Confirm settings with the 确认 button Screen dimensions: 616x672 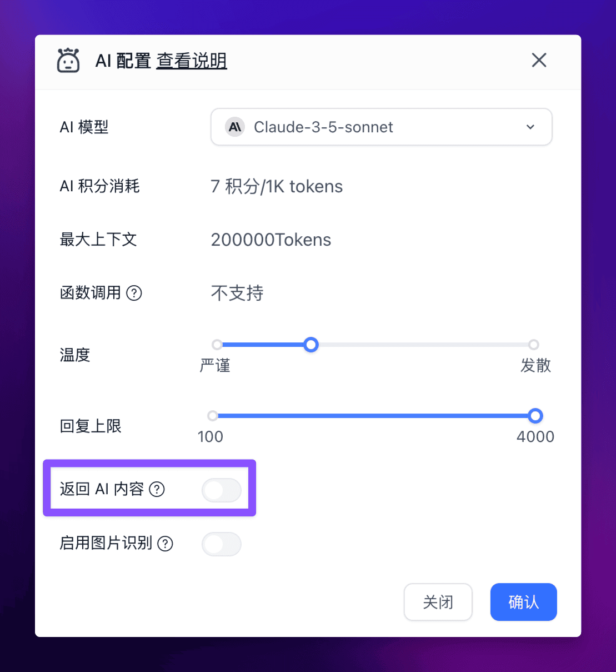point(524,602)
